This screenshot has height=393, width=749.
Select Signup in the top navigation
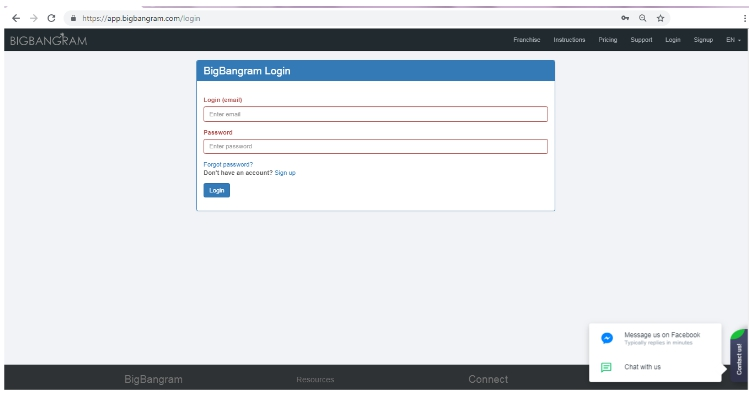(x=703, y=40)
